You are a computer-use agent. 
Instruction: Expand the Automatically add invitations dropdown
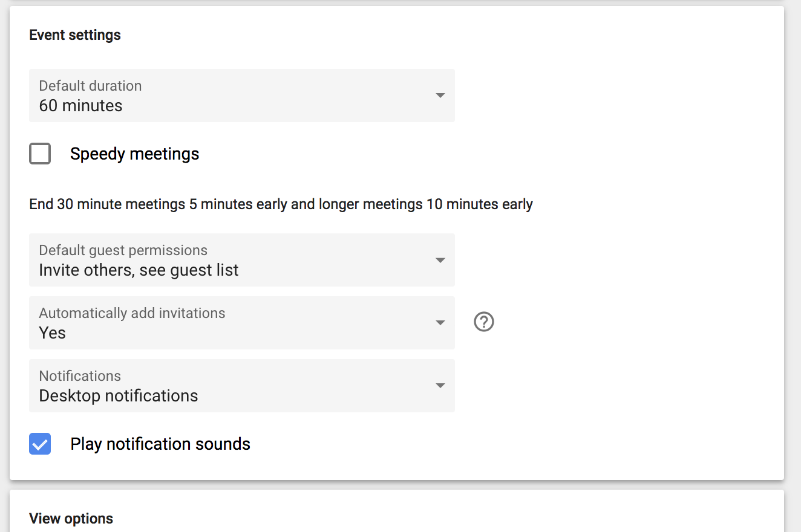click(242, 323)
